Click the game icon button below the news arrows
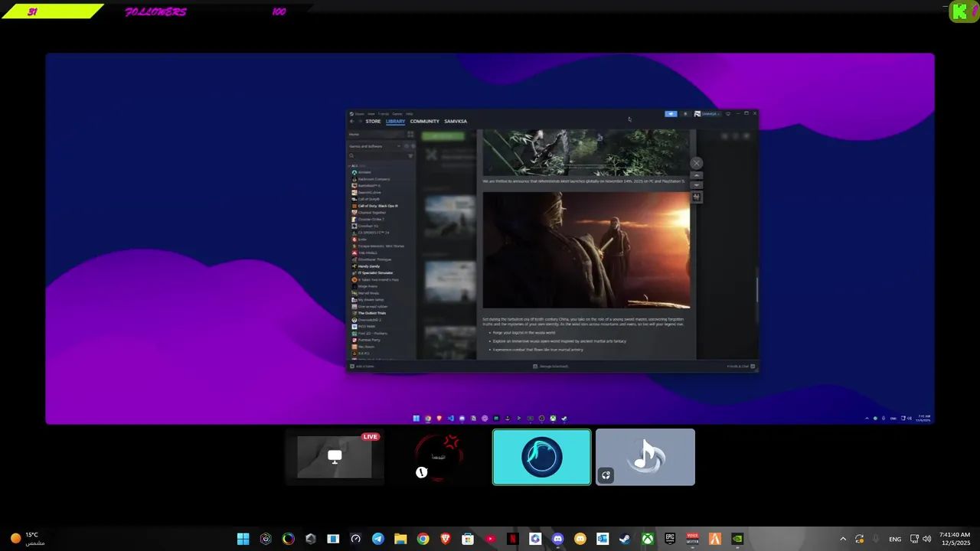The width and height of the screenshot is (980, 551). coord(696,197)
